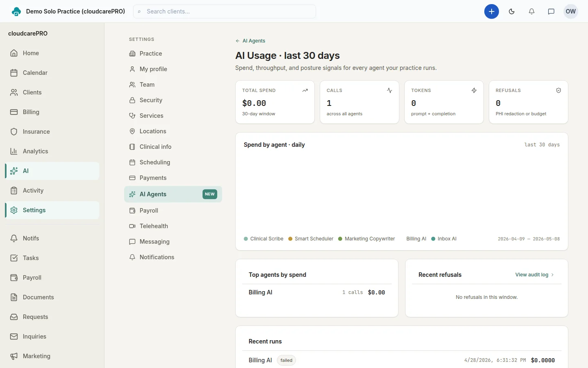Viewport: 588px width, 368px height.
Task: Click the Documents file icon
Action: tap(14, 297)
